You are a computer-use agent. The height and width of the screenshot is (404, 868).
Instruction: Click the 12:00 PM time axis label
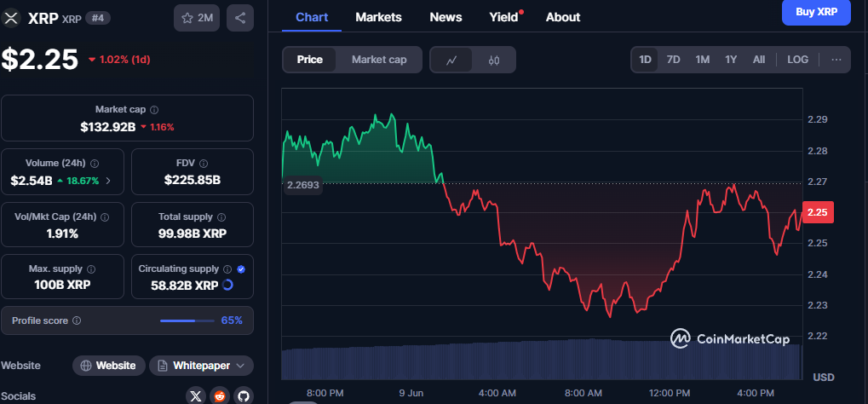pos(670,393)
